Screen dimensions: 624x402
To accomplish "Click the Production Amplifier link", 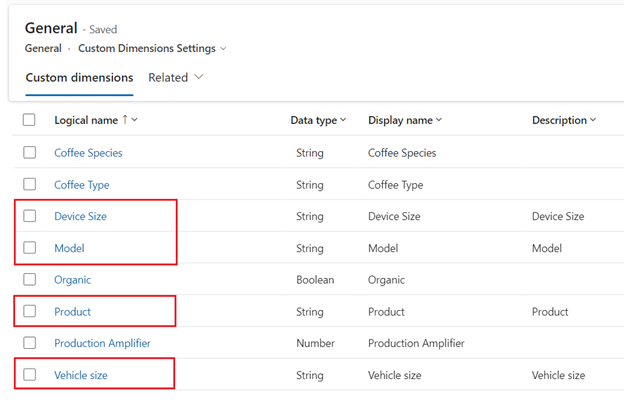I will coord(102,343).
